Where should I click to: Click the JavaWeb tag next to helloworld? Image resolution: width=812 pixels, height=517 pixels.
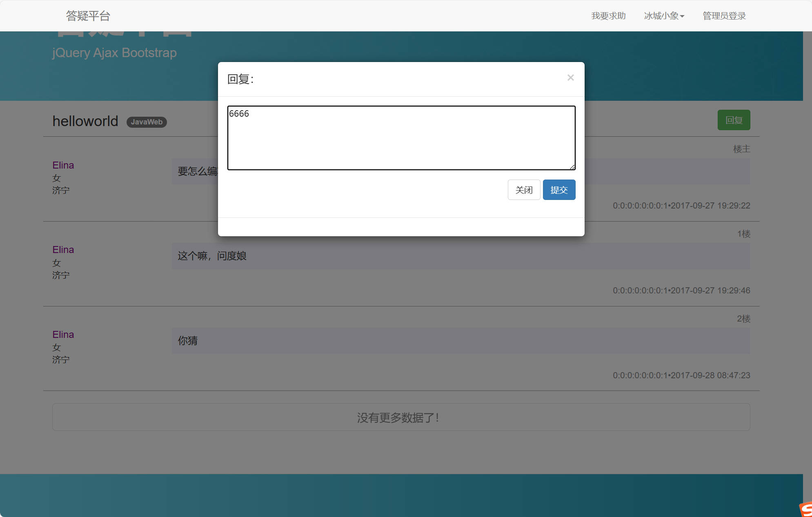pos(146,122)
